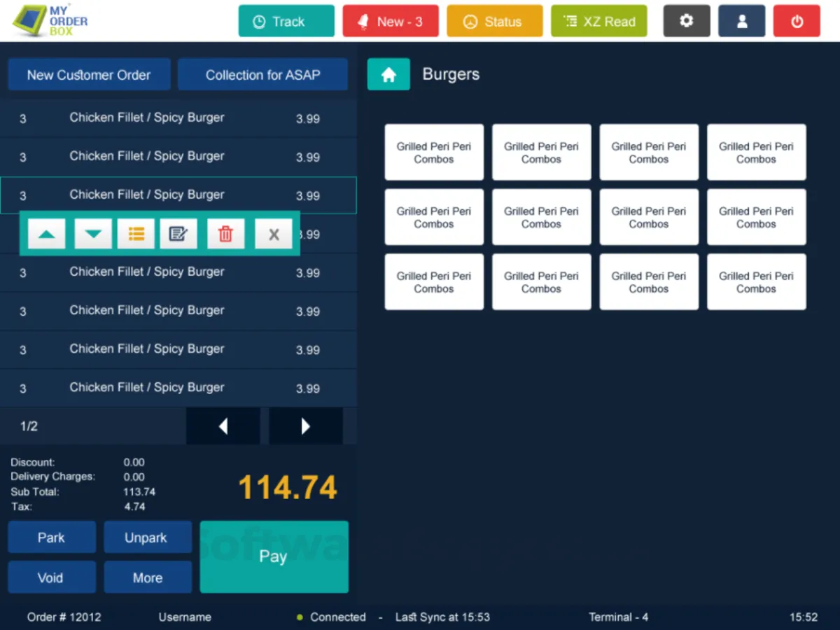The height and width of the screenshot is (630, 840).
Task: Unpark a saved order
Action: click(147, 538)
